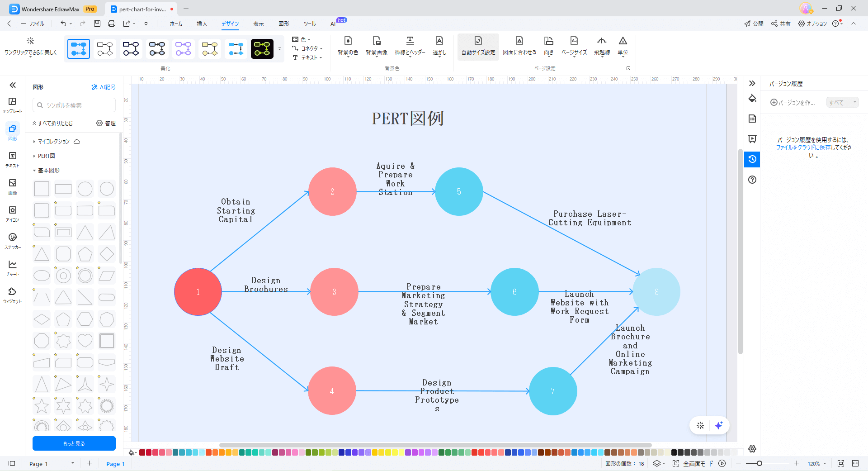Open the ホーム tab
Screen dimensions: 868x471
(176, 24)
